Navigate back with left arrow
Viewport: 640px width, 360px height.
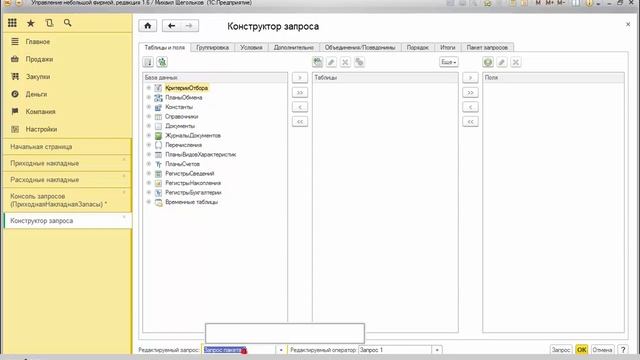(171, 26)
